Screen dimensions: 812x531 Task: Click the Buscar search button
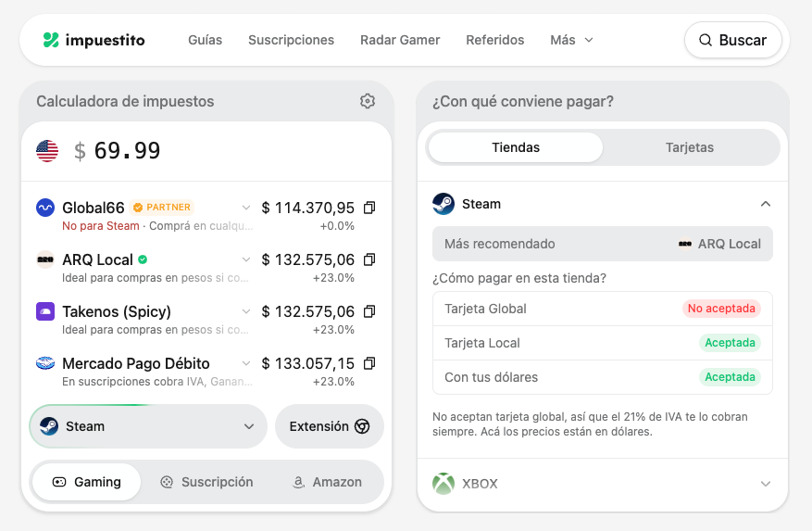point(732,40)
